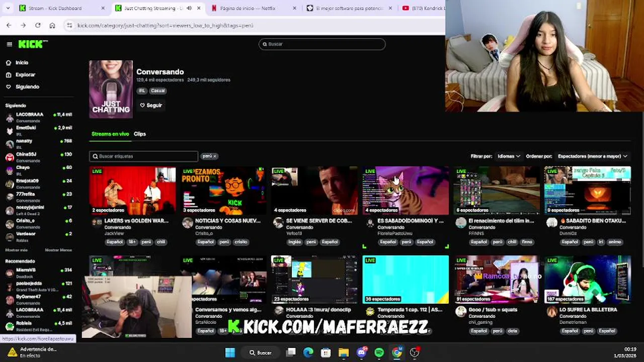Open File Explorer from the taskbar
This screenshot has height=362, width=644.
pyautogui.click(x=344, y=352)
